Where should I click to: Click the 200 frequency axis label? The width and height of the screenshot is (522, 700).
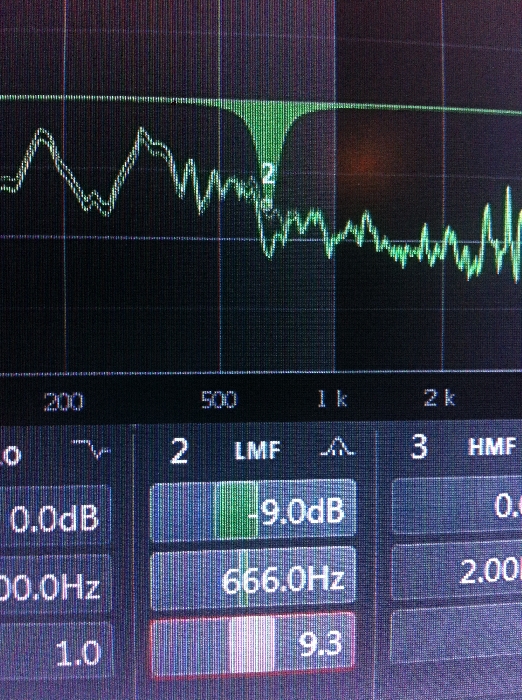63,402
